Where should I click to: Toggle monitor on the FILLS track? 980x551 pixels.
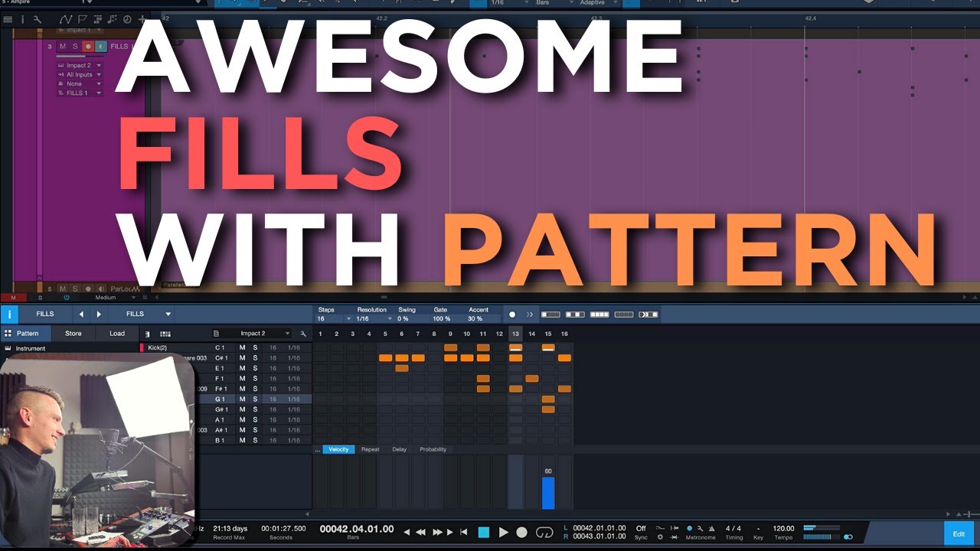click(x=100, y=47)
